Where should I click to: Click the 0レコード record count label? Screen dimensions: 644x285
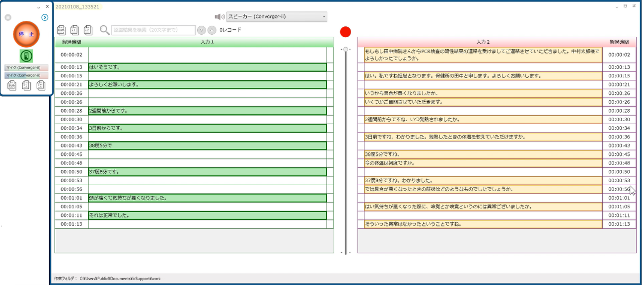230,30
